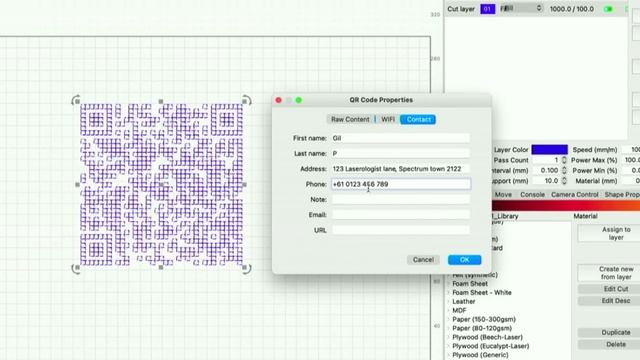Click the blue Layer Color swatch
The image size is (640, 360).
click(549, 149)
